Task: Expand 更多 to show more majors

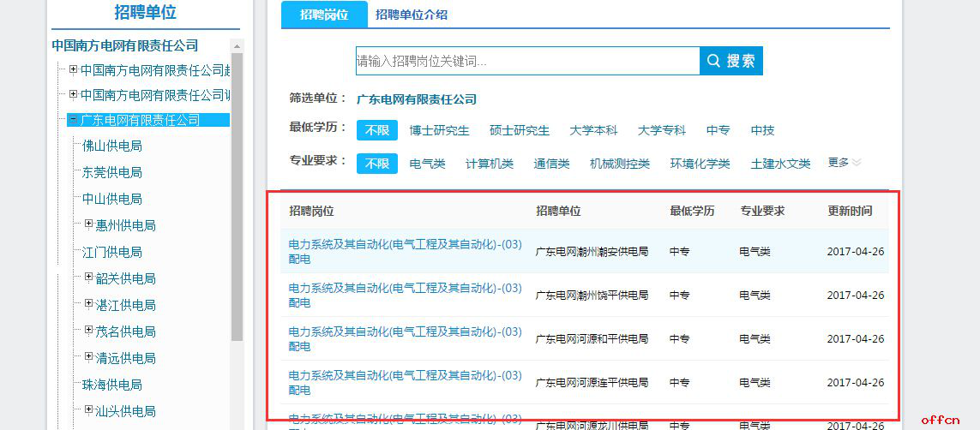Action: (844, 163)
